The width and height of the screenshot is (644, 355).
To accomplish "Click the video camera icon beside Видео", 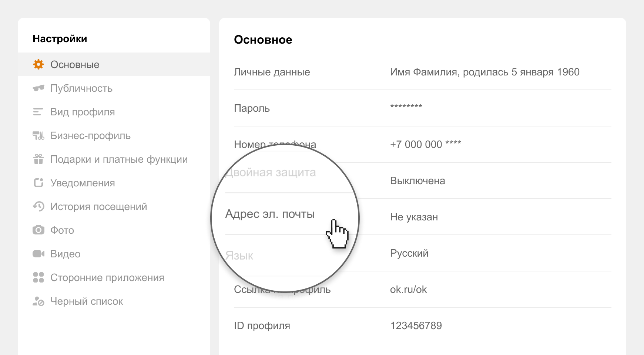I will click(x=38, y=254).
